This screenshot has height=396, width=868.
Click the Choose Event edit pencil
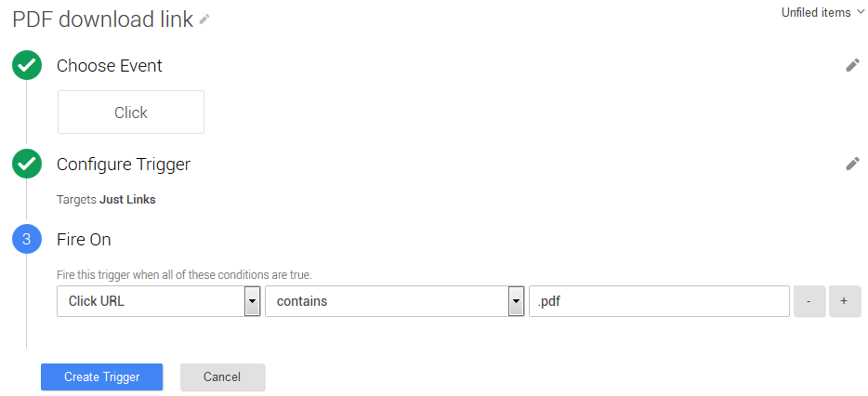click(852, 65)
